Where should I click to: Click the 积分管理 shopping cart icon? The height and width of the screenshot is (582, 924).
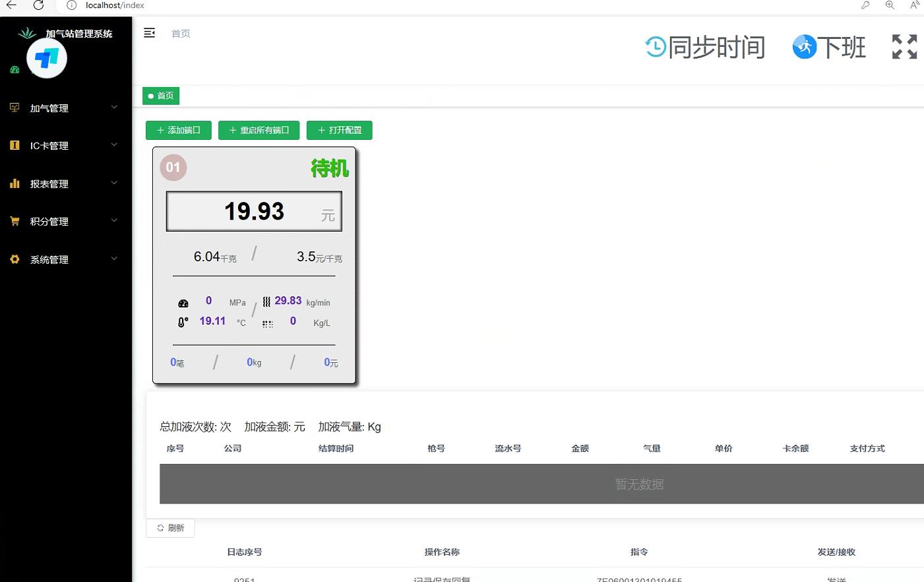[x=15, y=221]
